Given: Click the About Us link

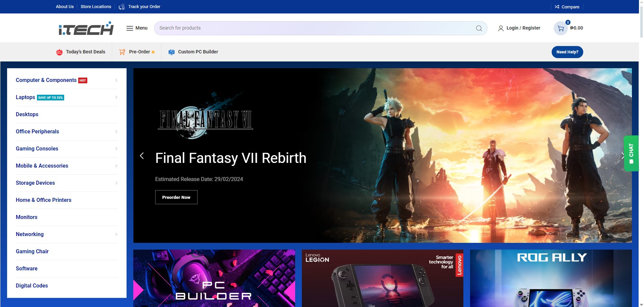Looking at the screenshot, I should click(x=65, y=7).
